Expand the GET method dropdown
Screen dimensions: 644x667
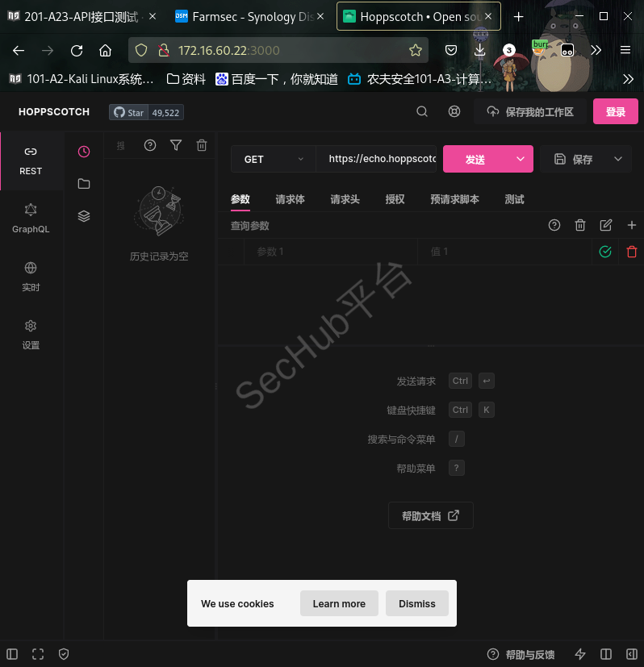tap(273, 160)
